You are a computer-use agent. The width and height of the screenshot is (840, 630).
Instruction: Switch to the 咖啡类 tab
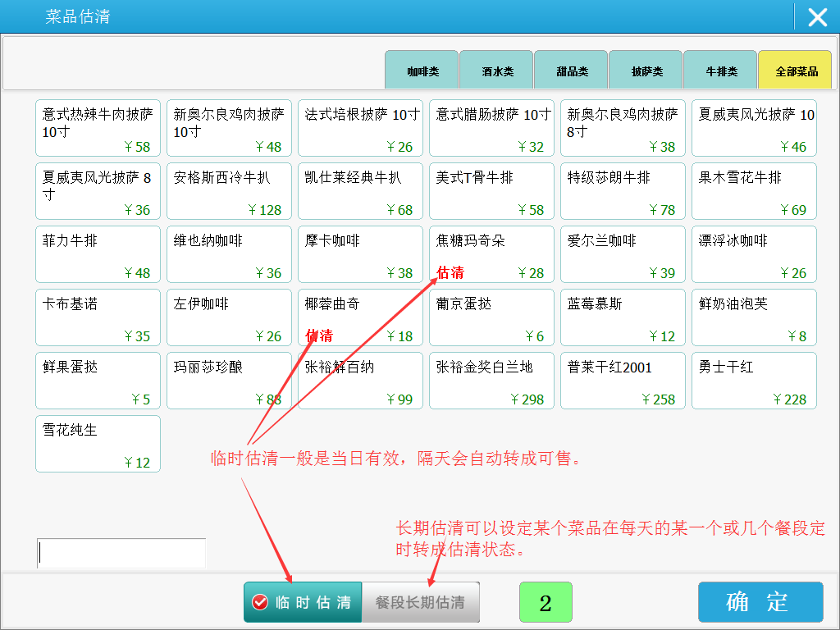point(422,71)
